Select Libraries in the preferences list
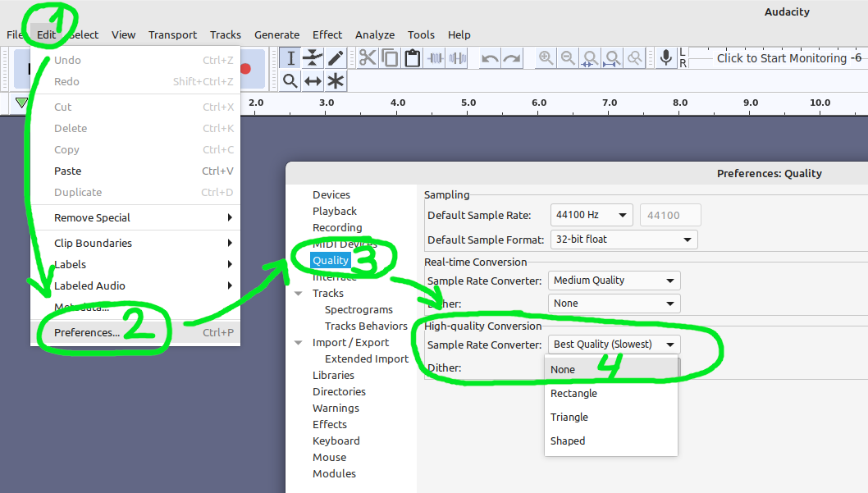 pyautogui.click(x=333, y=375)
